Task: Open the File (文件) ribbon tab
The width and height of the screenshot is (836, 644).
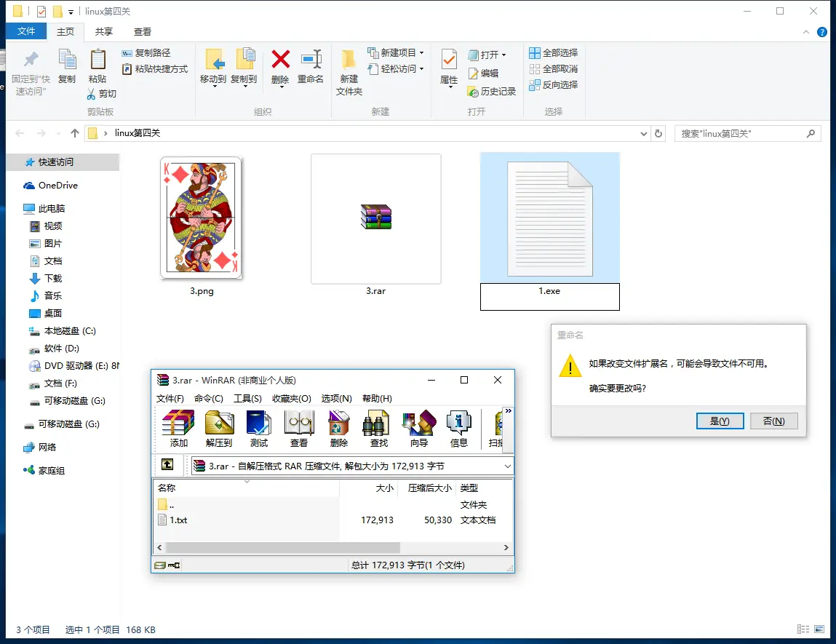Action: click(26, 31)
